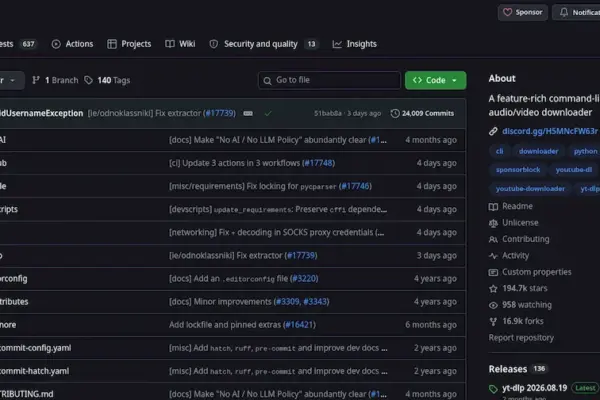Viewport: 600px width, 400px height.
Task: Open pull request #17739 in latest commit
Action: pos(220,113)
